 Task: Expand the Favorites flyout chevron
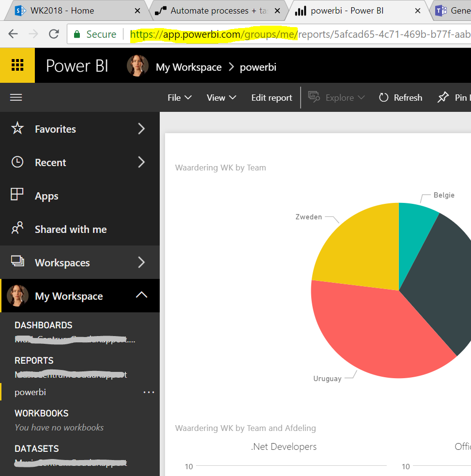(x=141, y=129)
